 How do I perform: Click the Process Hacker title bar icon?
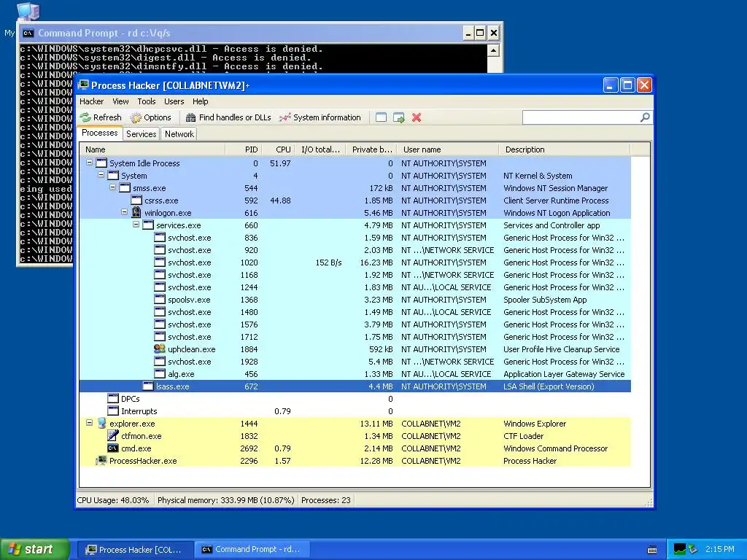(84, 85)
